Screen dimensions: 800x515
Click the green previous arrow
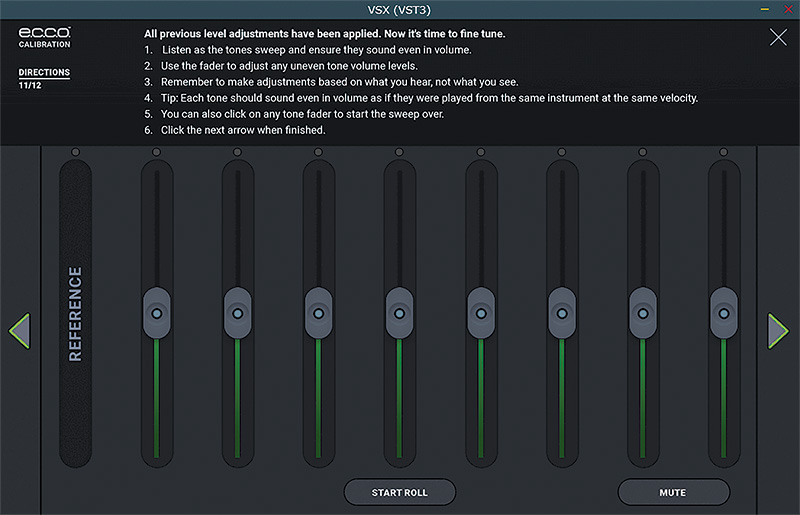click(x=19, y=331)
